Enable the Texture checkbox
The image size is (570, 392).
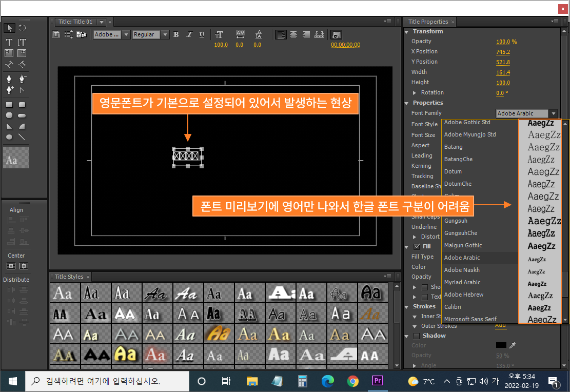(x=425, y=297)
